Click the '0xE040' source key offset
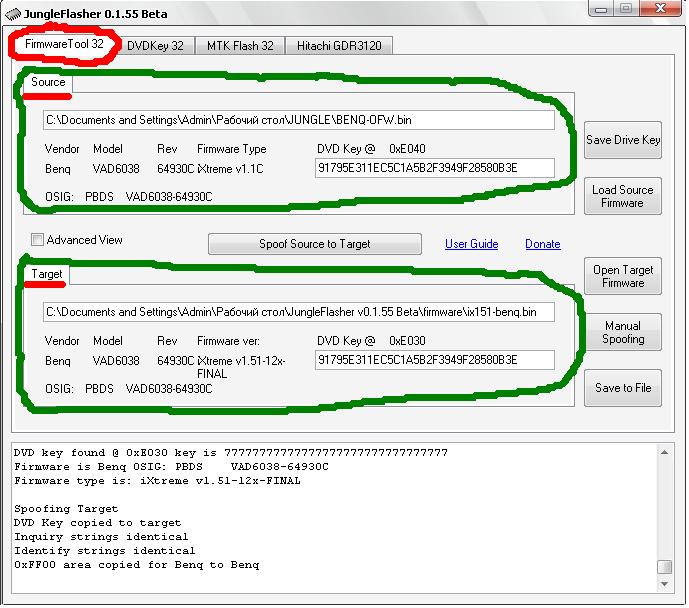The height and width of the screenshot is (608, 689). 407,149
